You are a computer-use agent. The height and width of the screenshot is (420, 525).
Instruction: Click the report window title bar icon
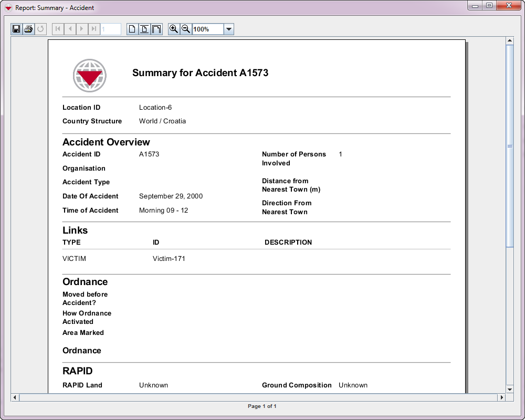[8, 8]
